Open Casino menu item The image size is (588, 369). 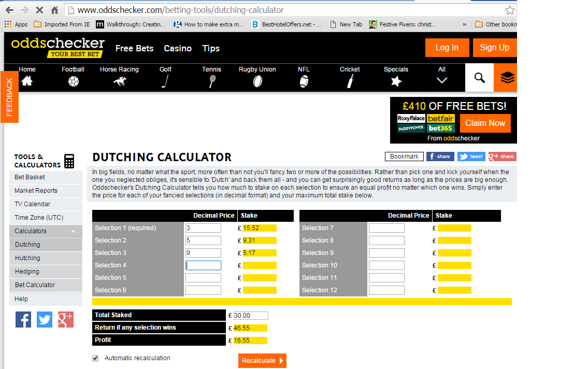(x=178, y=48)
